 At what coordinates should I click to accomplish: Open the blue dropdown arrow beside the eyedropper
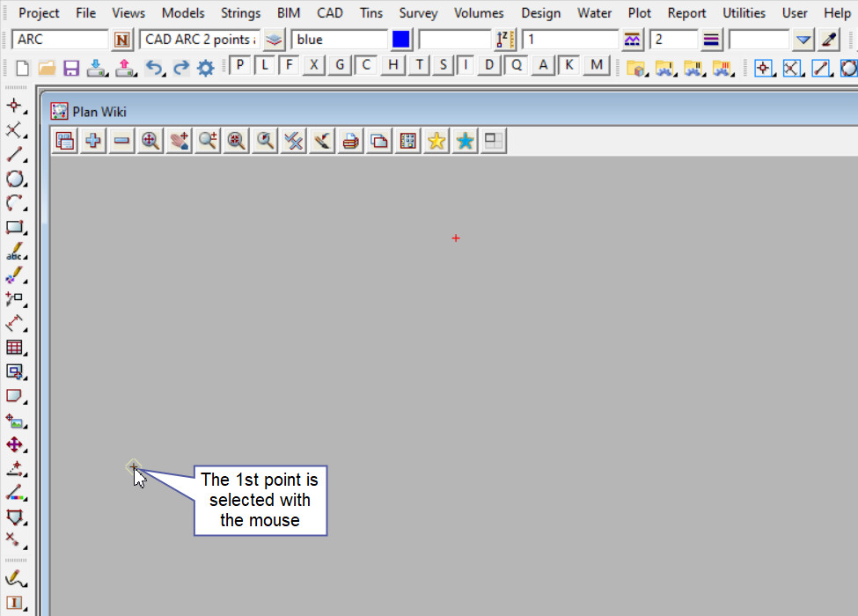803,40
